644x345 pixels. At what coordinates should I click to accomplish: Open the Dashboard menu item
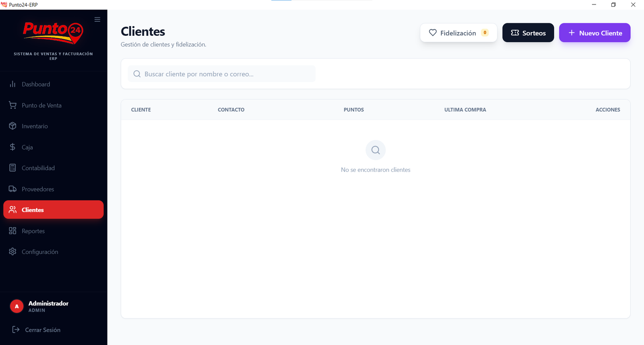pos(54,84)
